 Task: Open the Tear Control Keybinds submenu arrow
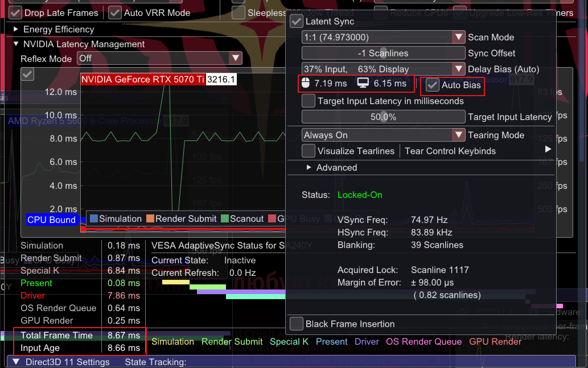(x=548, y=150)
